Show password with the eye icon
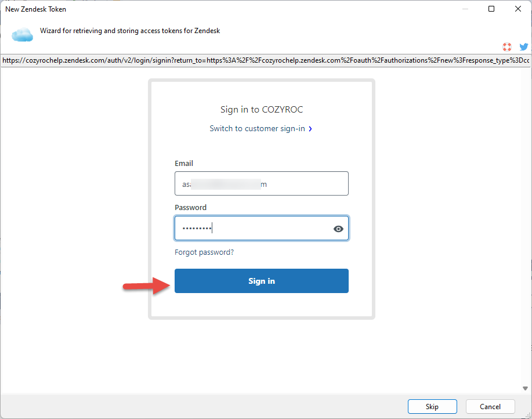The width and height of the screenshot is (532, 419). click(338, 229)
